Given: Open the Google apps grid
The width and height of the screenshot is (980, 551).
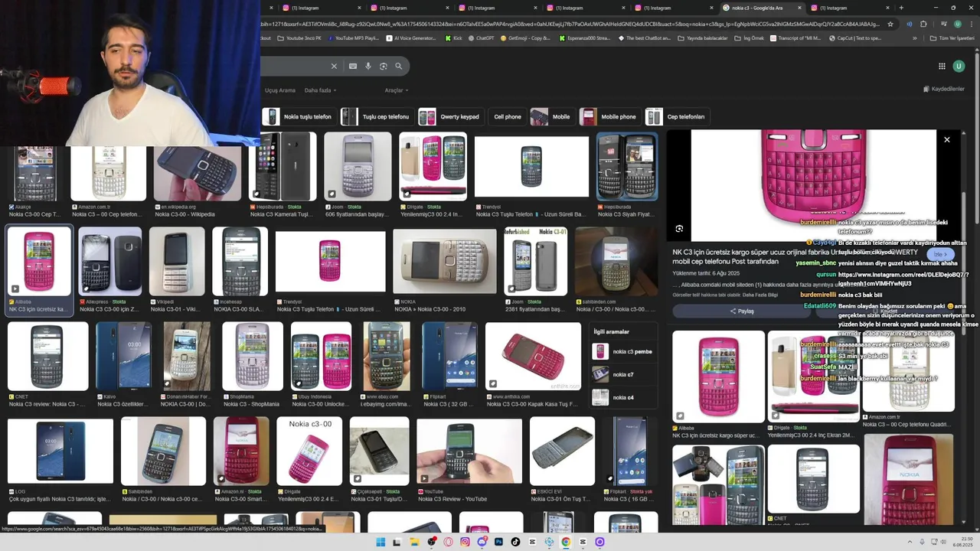Looking at the screenshot, I should [x=942, y=67].
